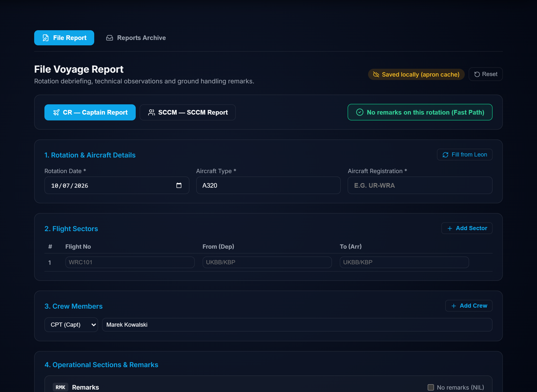Click crew name field Marek Kowalski
537x392 pixels.
click(x=297, y=325)
